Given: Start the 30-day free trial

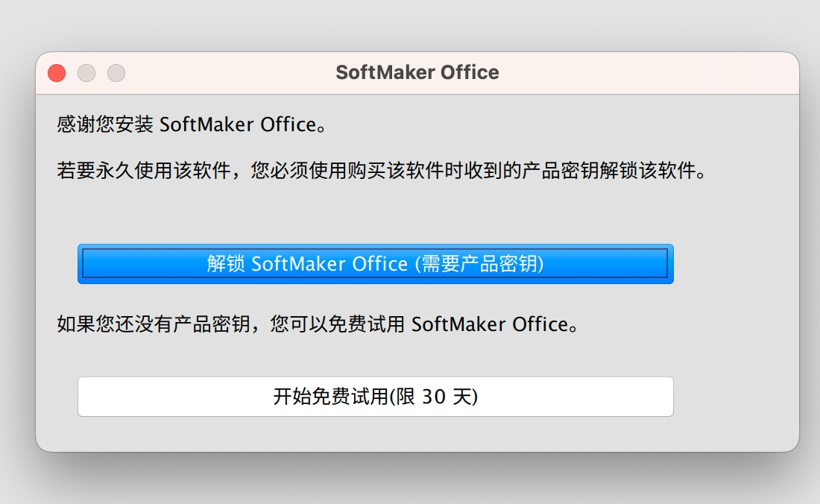Looking at the screenshot, I should click(x=375, y=397).
